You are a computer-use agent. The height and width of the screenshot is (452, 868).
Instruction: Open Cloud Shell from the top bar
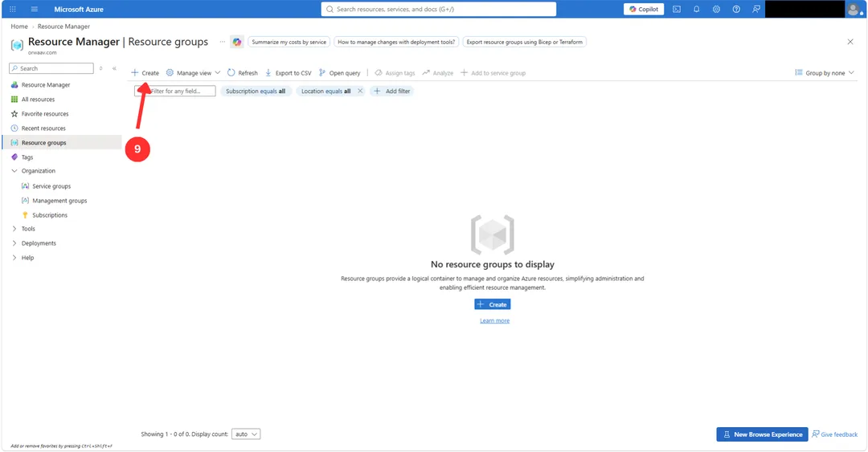677,10
